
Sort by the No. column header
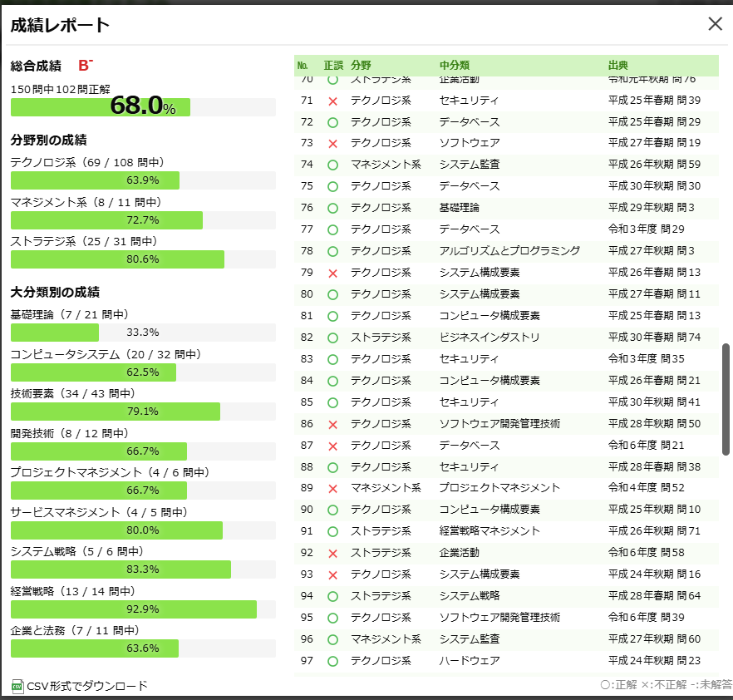point(303,66)
